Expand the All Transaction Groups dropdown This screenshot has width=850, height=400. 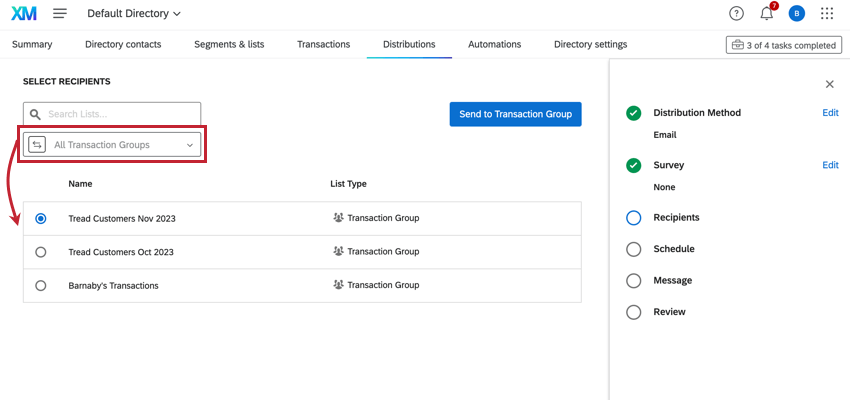[113, 145]
